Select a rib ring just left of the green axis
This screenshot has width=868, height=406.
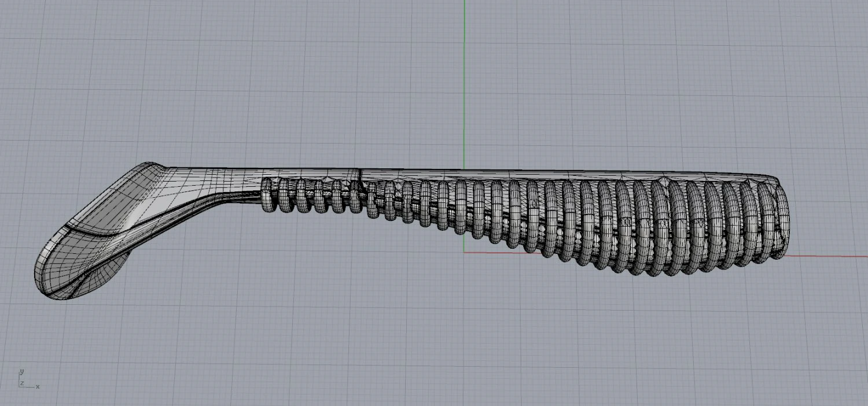(444, 206)
